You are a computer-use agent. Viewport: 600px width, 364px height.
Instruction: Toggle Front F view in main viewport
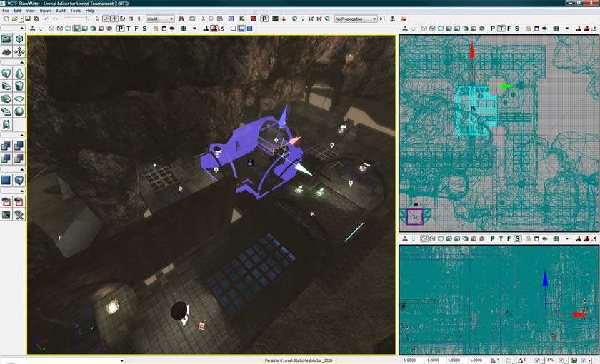pyautogui.click(x=136, y=29)
